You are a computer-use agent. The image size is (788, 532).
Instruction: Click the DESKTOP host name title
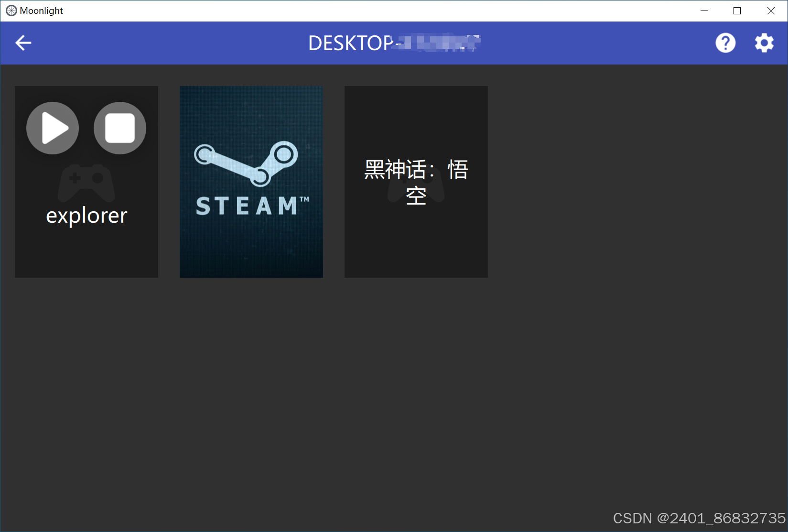pos(394,43)
